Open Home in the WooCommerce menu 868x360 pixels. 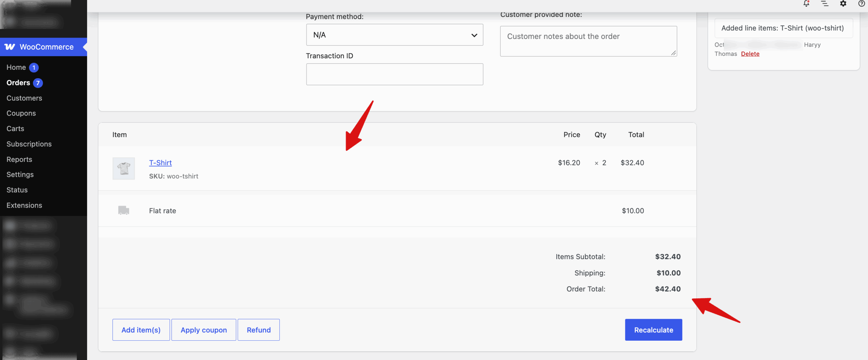(x=16, y=67)
